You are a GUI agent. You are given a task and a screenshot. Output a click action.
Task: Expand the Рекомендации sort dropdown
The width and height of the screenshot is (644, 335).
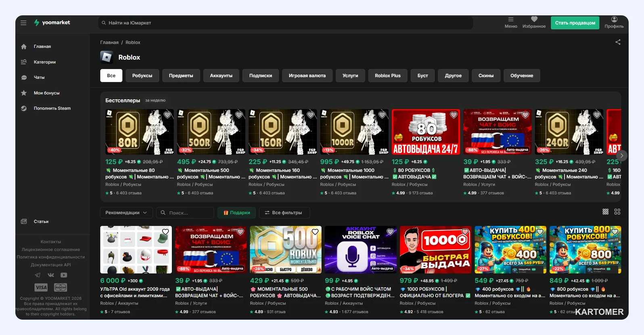[126, 213]
